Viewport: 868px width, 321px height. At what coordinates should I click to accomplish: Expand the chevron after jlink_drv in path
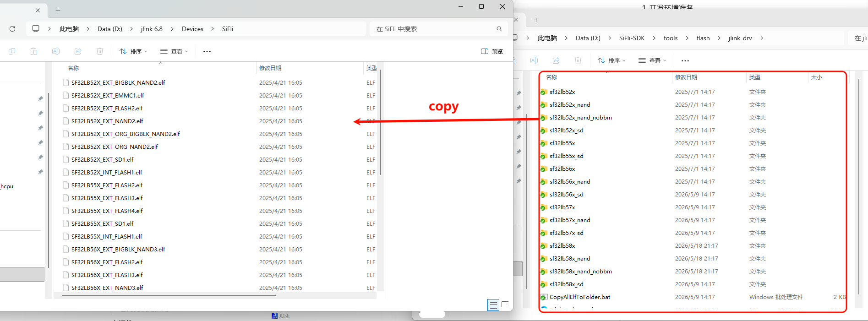point(762,38)
